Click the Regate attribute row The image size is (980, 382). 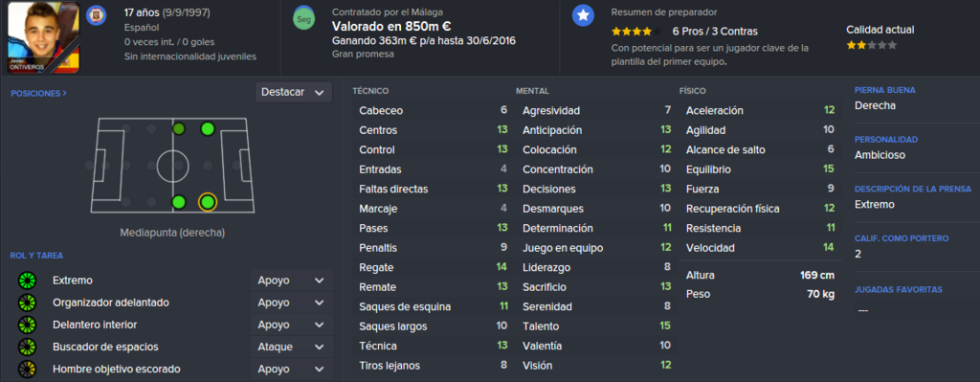point(433,267)
